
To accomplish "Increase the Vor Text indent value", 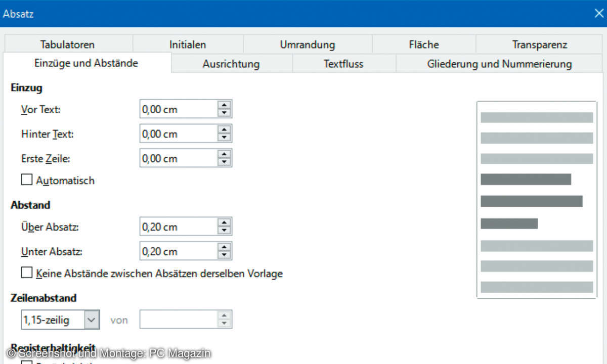I will [x=224, y=105].
